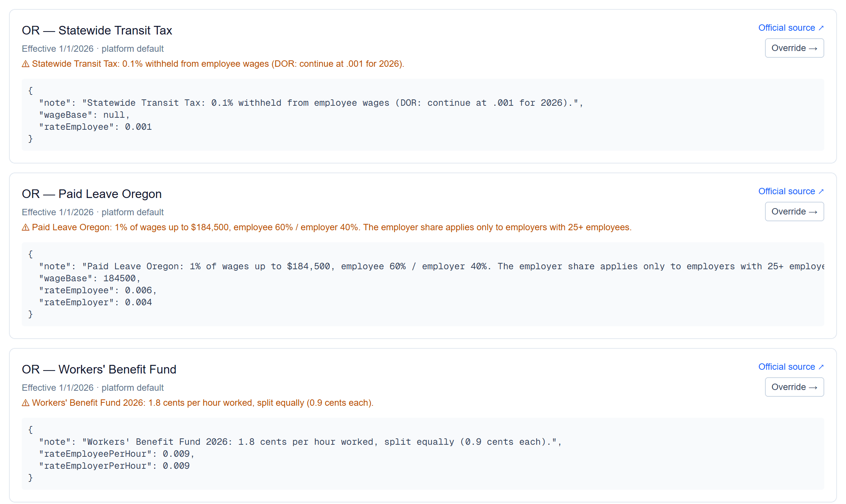846x504 pixels.
Task: Click the Statewide Transit Tax JSON note line
Action: 311,103
